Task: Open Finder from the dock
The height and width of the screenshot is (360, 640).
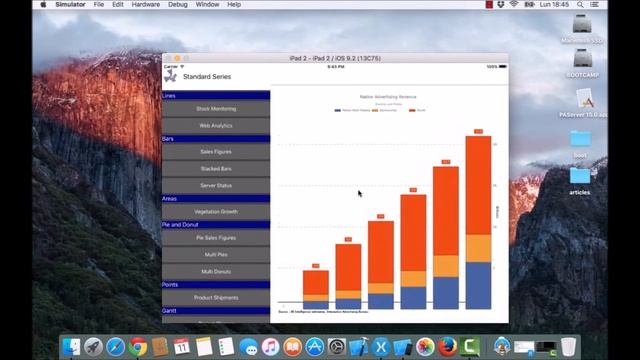Action: point(72,347)
